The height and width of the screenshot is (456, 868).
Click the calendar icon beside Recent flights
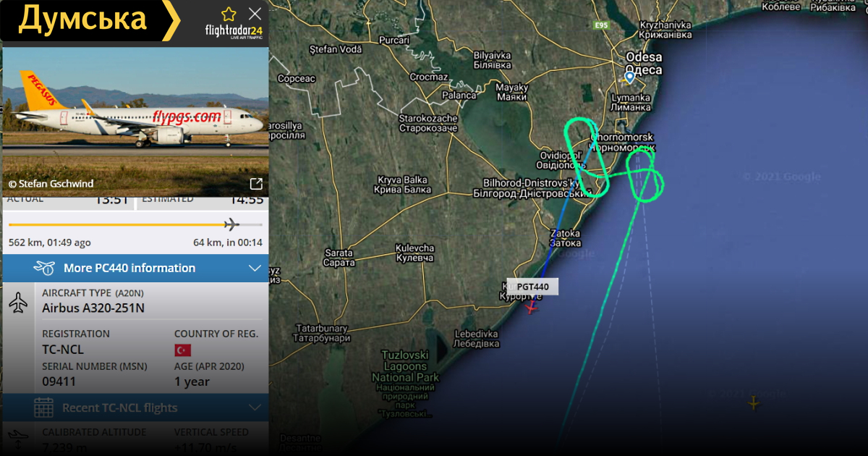click(x=43, y=408)
